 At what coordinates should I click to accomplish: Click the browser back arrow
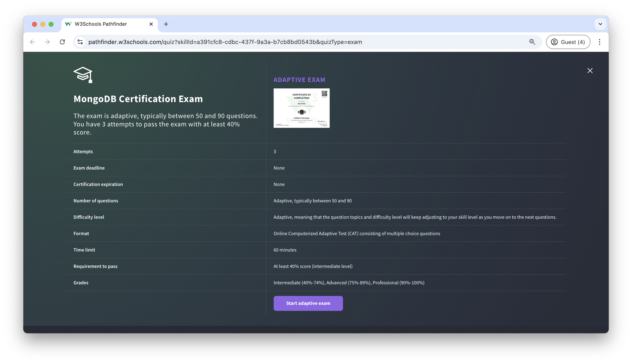coord(33,42)
